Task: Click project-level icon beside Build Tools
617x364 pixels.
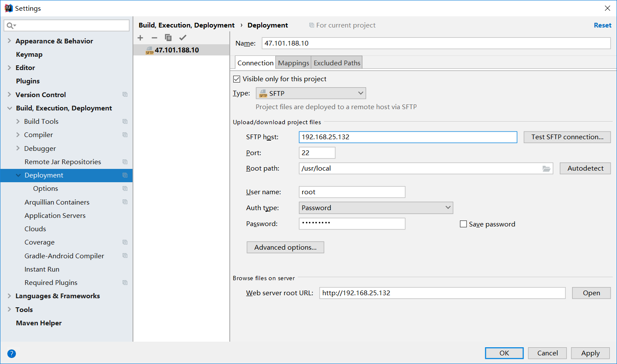Action: point(125,122)
